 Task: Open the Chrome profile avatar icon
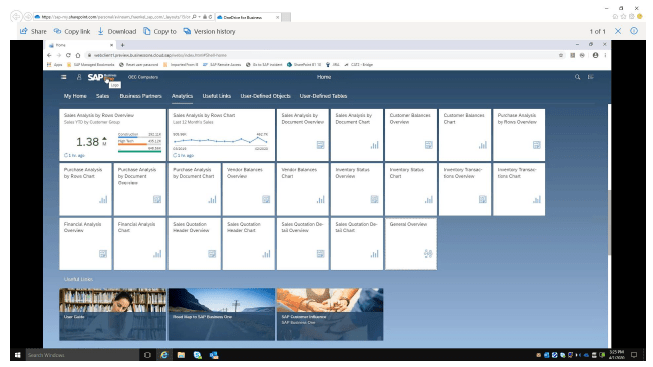click(x=596, y=55)
